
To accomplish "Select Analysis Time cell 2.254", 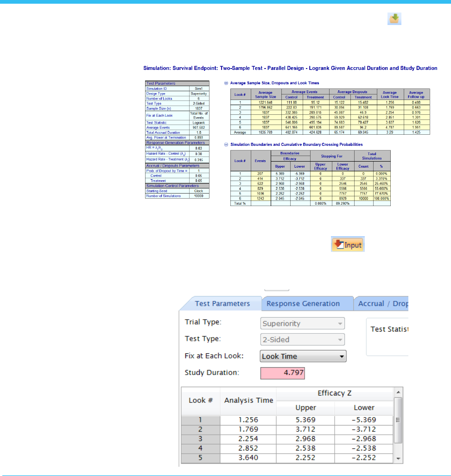I will [248, 439].
